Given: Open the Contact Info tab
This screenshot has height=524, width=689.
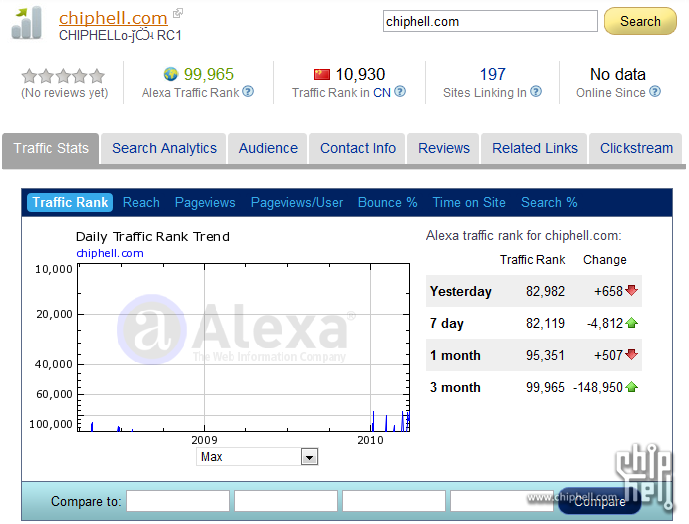Looking at the screenshot, I should tap(358, 149).
